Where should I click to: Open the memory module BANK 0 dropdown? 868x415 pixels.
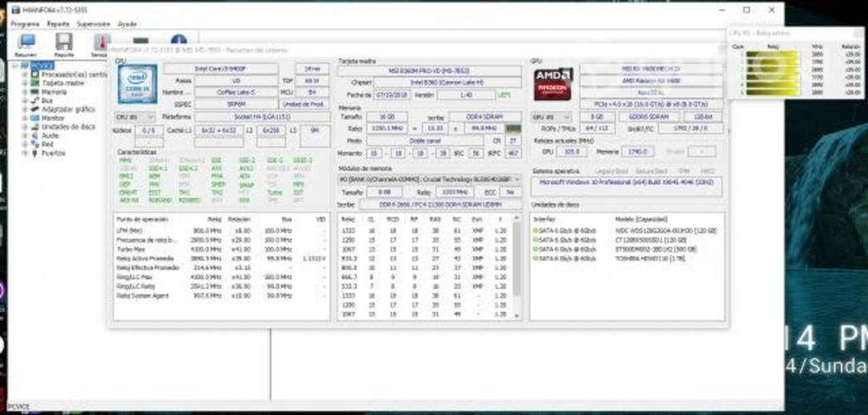[x=430, y=179]
